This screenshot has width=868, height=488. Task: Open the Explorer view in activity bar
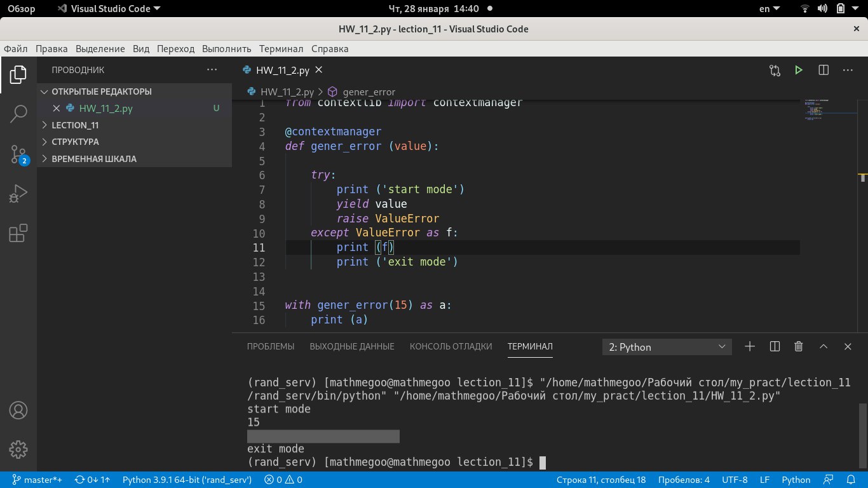tap(18, 74)
